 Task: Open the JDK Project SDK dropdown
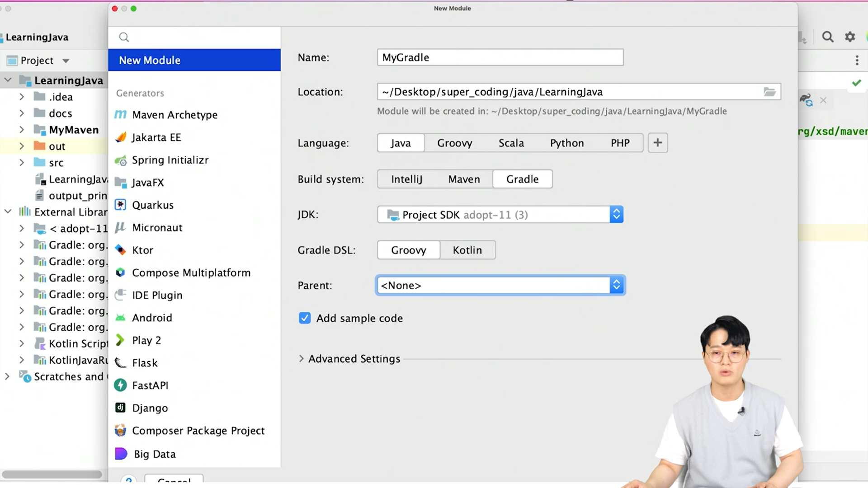coord(500,215)
